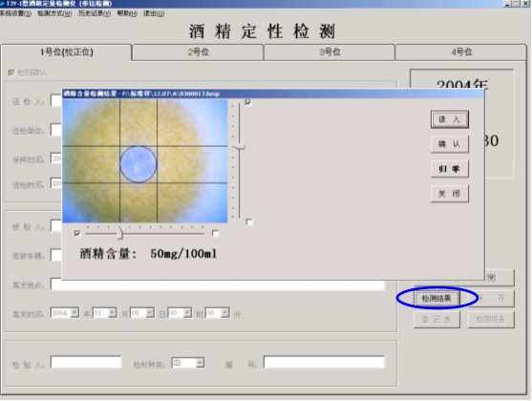Switch to the 2号位 tab
The height and width of the screenshot is (401, 532).
(x=198, y=53)
